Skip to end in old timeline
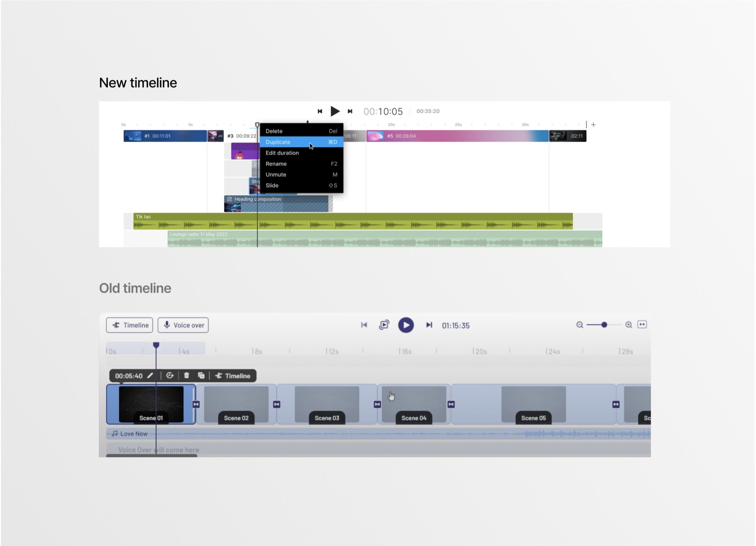Viewport: 756px width, 546px height. pyautogui.click(x=429, y=325)
